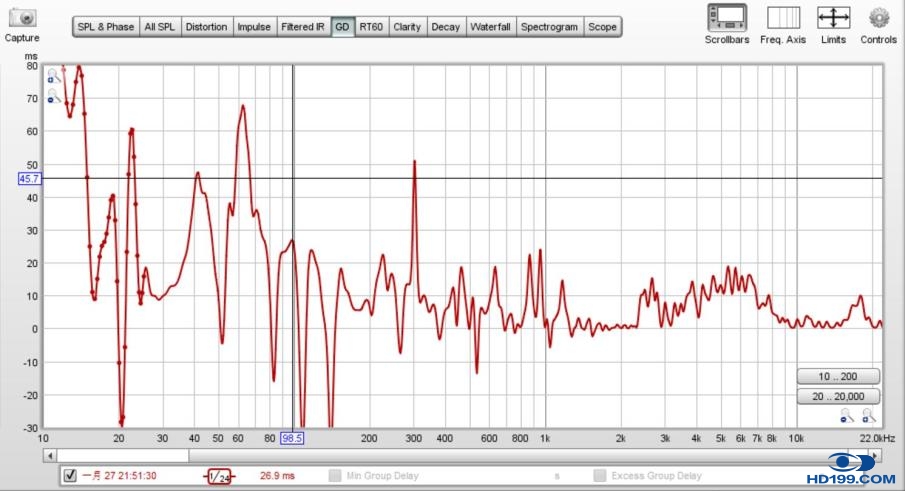The image size is (905, 491).
Task: Zoom in horizontally with bottom-right plus magnifier
Action: 868,415
